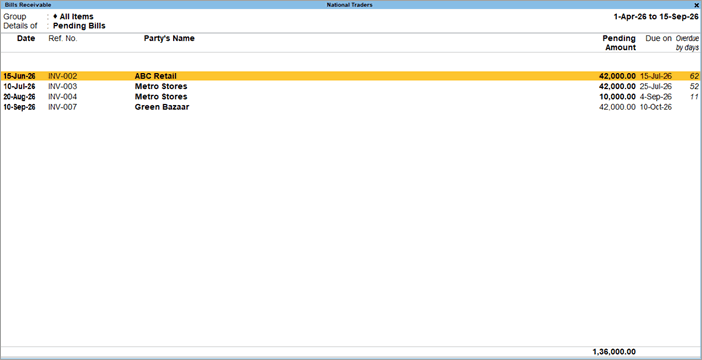
Task: Click reference INV-004
Action: pos(63,97)
